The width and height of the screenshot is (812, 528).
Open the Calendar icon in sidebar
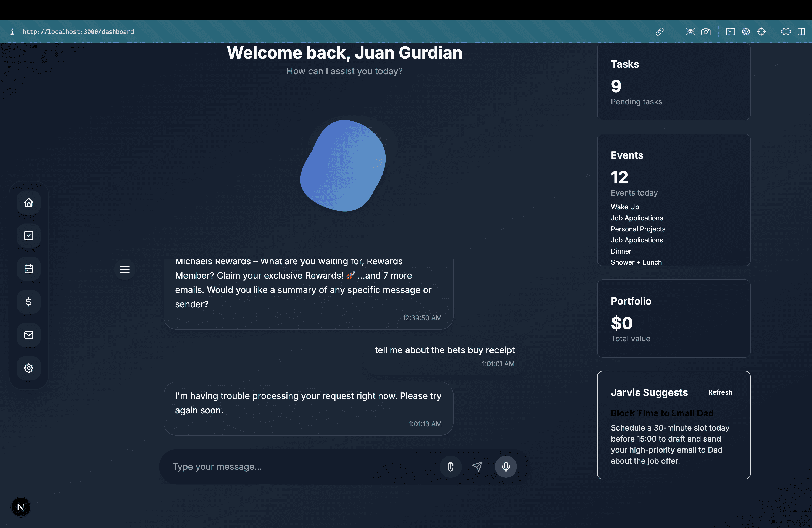point(29,268)
